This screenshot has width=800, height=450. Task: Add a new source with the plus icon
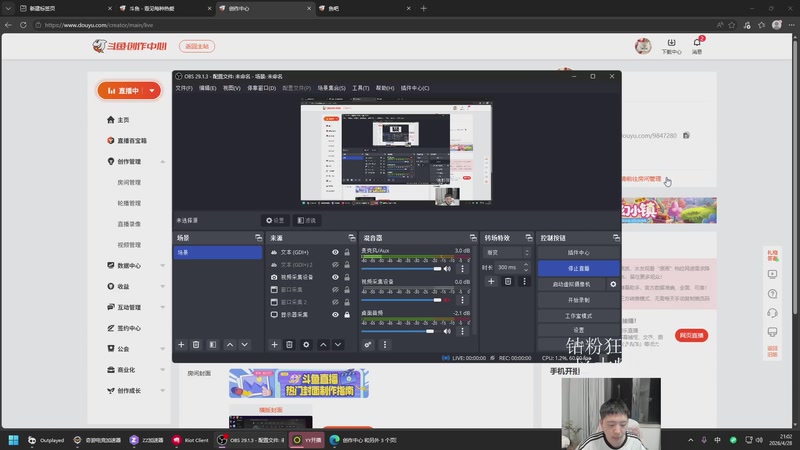tap(274, 345)
